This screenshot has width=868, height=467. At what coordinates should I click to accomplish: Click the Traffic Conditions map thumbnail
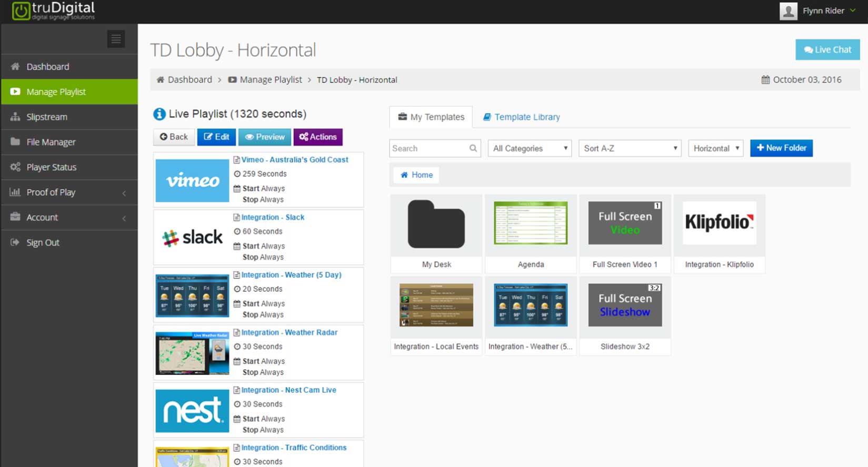[192, 457]
